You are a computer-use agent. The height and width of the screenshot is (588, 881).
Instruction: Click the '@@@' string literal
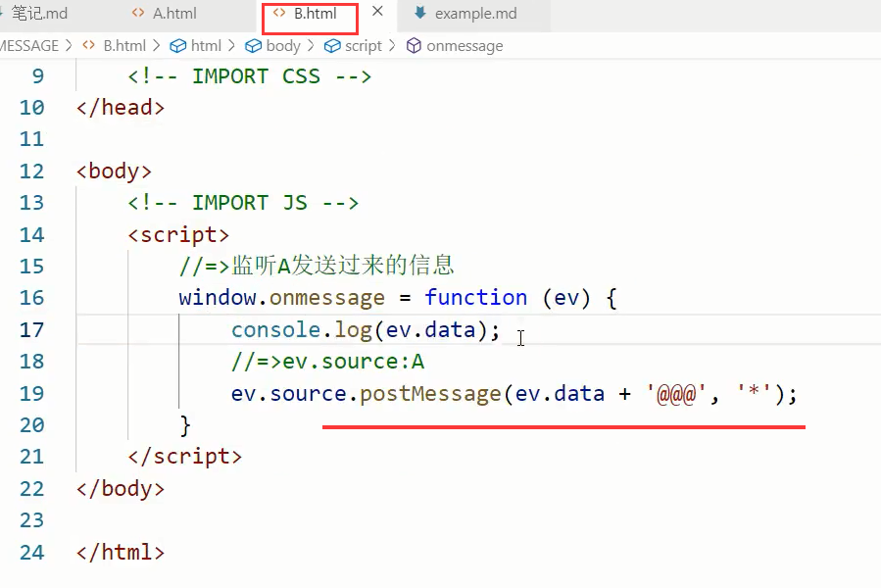[x=676, y=394]
